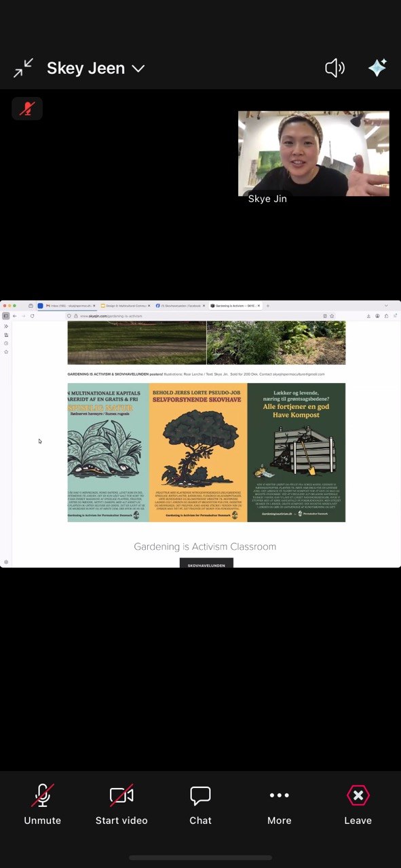401x868 pixels.
Task: Click the shared browser back arrow
Action: tap(15, 316)
